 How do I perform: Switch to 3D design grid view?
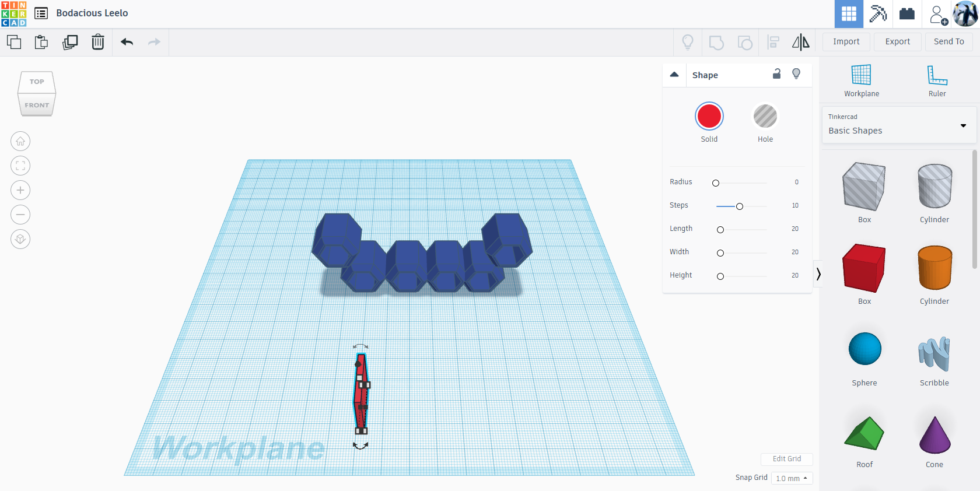pyautogui.click(x=849, y=14)
